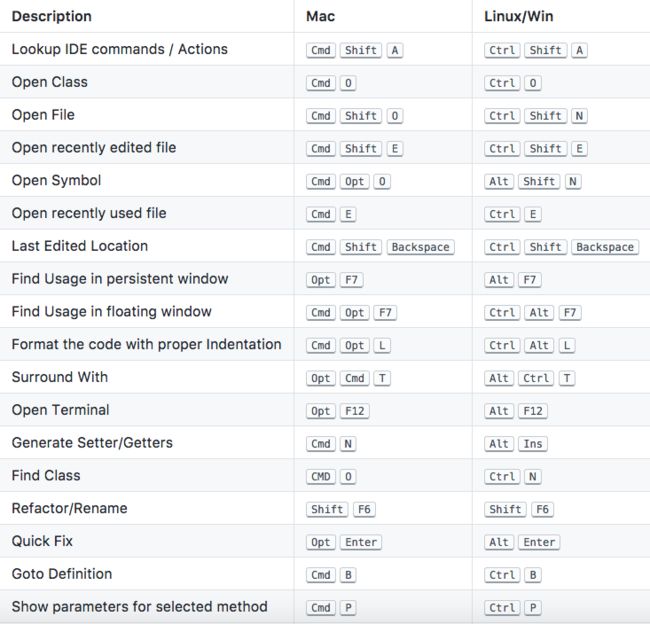Screen dimensions: 650x624
Task: Select the Backspace key in Mac column
Action: point(420,247)
